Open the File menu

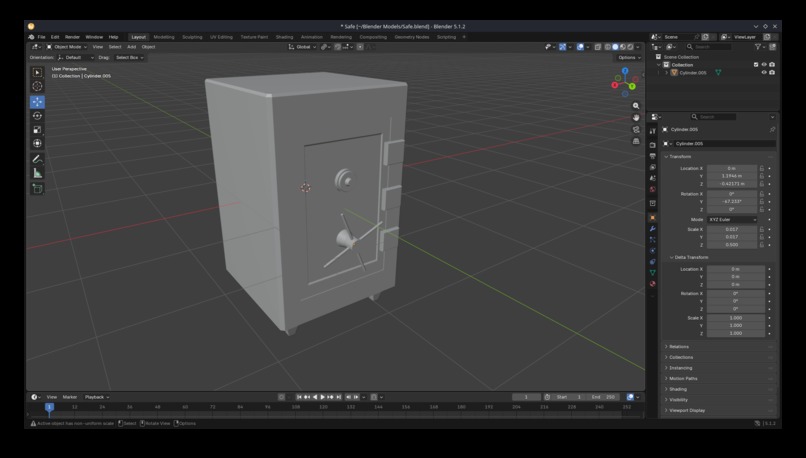tap(41, 37)
